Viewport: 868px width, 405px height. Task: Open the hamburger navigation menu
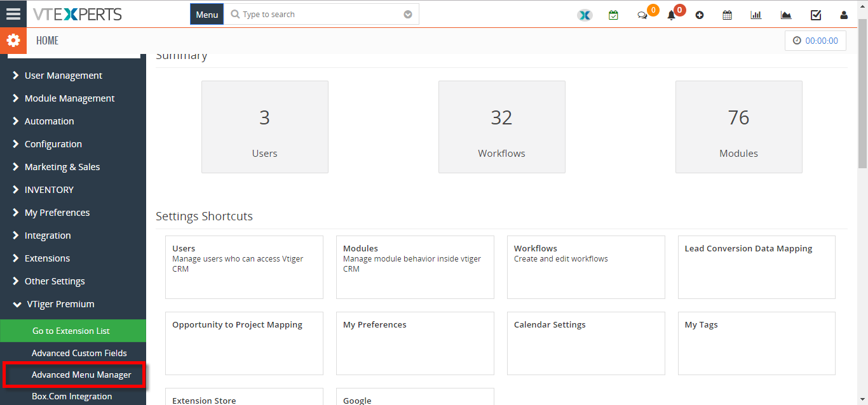pos(13,13)
